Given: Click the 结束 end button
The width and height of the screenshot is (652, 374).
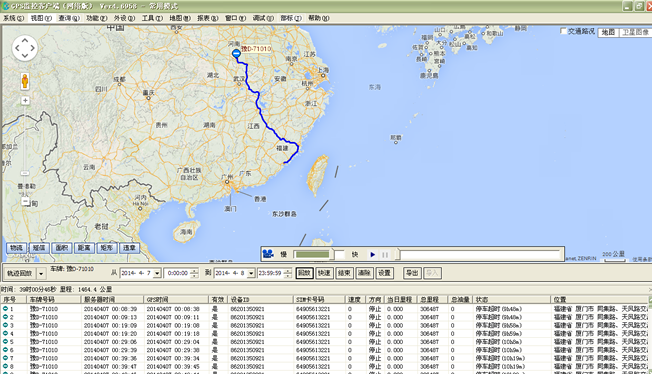Looking at the screenshot, I should click(x=344, y=273).
